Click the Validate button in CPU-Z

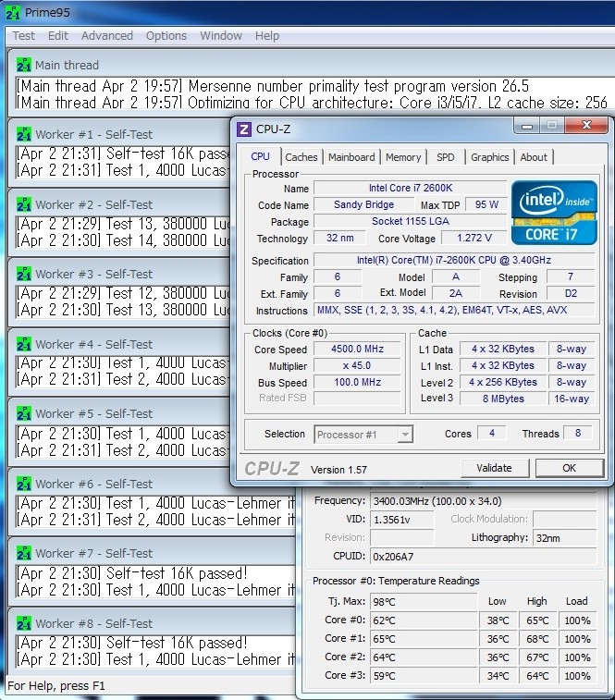click(494, 468)
